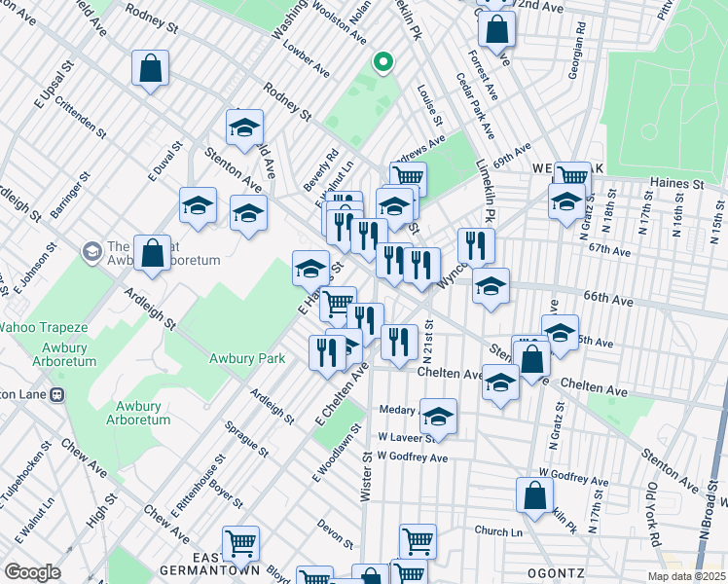
Task: Click the Boyer St label
Action: pyautogui.click(x=226, y=493)
